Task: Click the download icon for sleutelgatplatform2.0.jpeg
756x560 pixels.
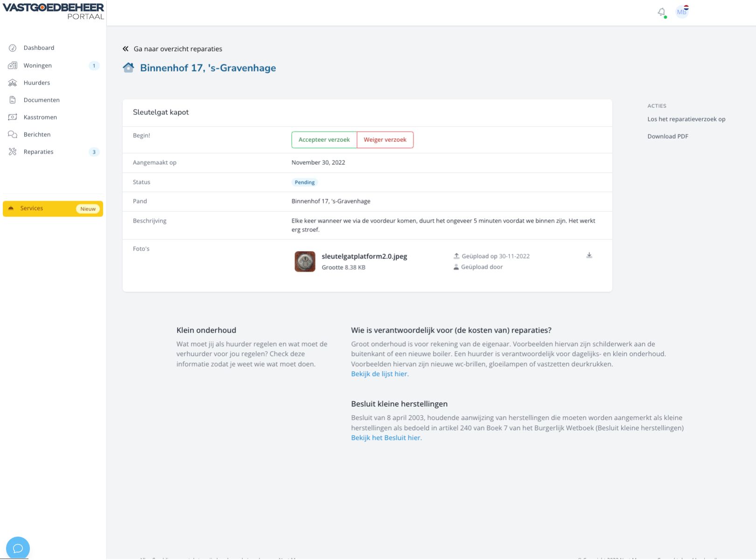Action: tap(589, 255)
